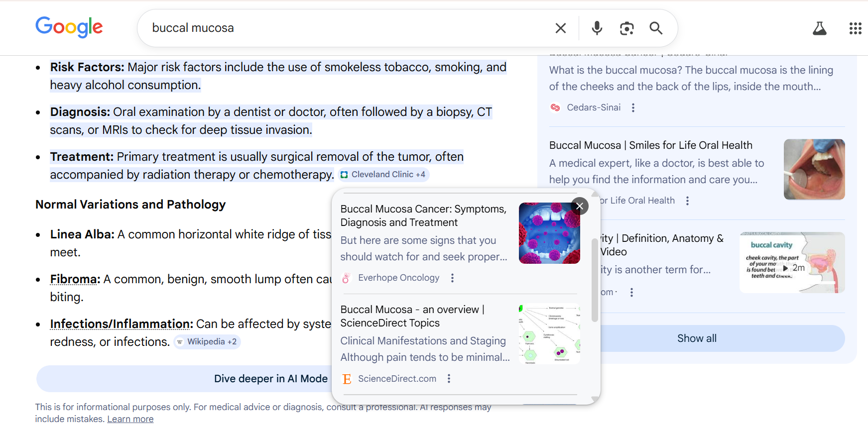Expand Wikipedia +2 sources chip
Image resolution: width=868 pixels, height=431 pixels.
pyautogui.click(x=207, y=342)
